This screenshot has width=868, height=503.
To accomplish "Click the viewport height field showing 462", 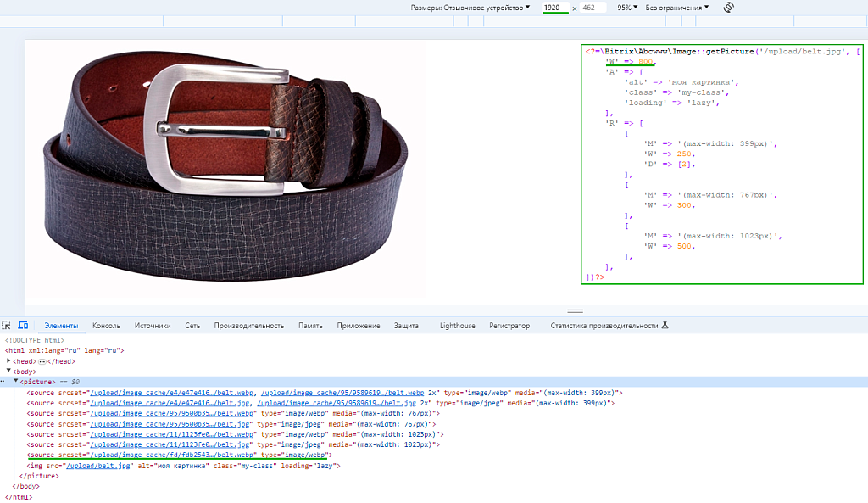I will [x=593, y=8].
